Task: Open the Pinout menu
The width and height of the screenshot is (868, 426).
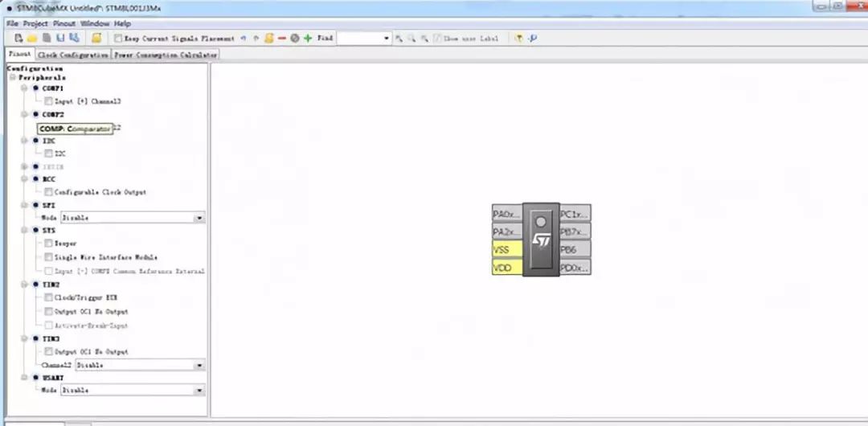Action: coord(64,24)
